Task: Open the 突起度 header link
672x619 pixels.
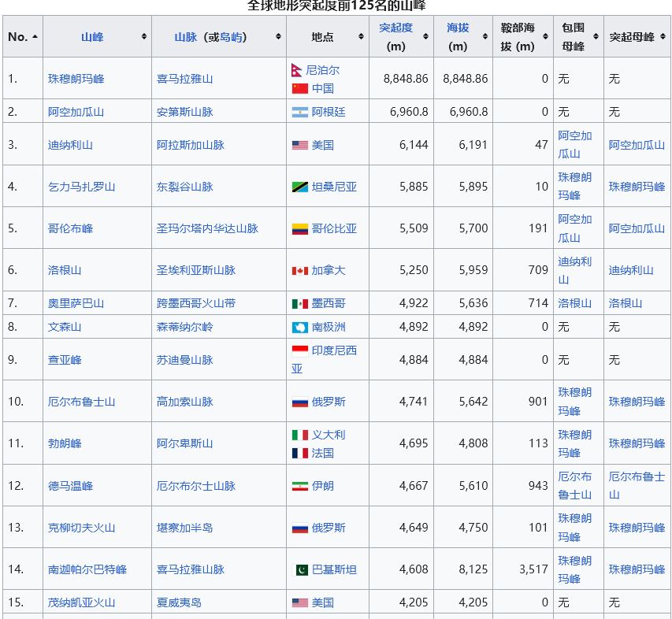Action: tap(395, 28)
